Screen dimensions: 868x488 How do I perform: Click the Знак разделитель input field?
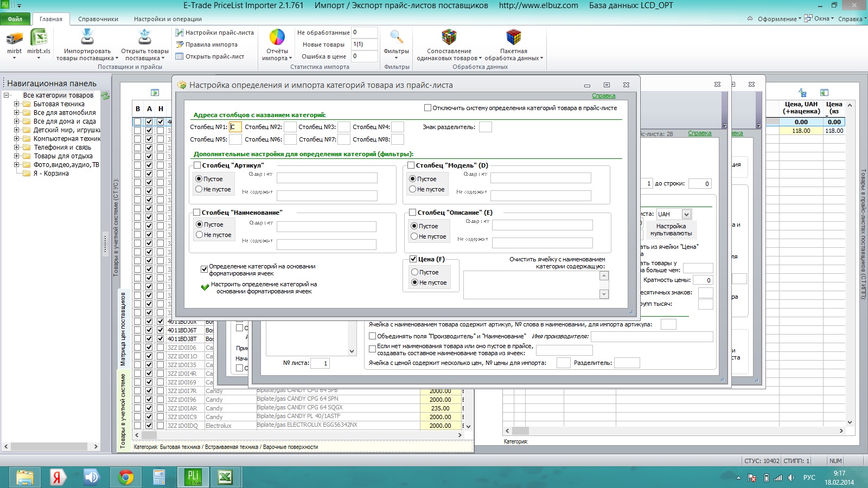coord(486,127)
